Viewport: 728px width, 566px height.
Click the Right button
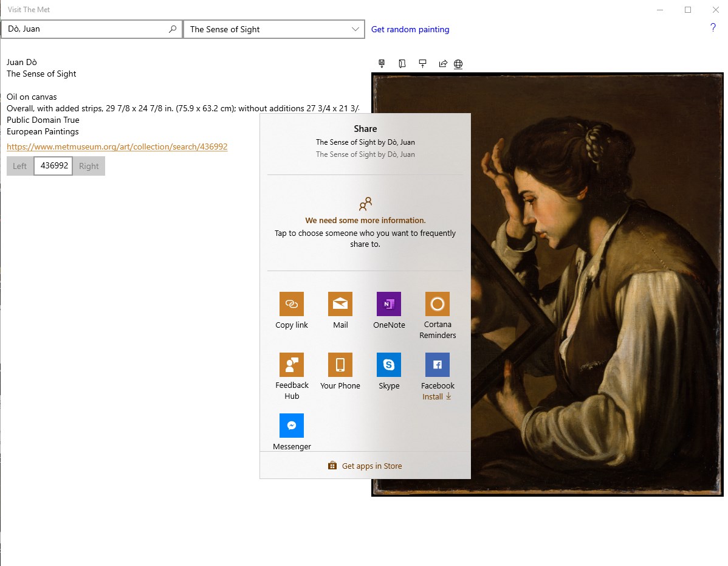click(x=89, y=166)
